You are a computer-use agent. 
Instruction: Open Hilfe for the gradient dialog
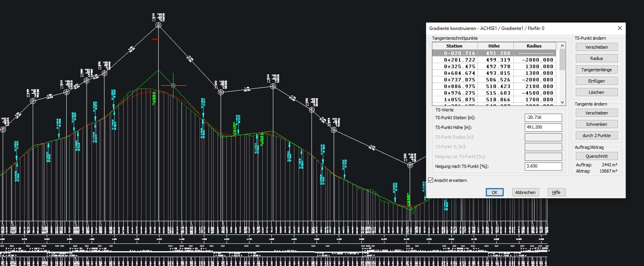pyautogui.click(x=556, y=192)
